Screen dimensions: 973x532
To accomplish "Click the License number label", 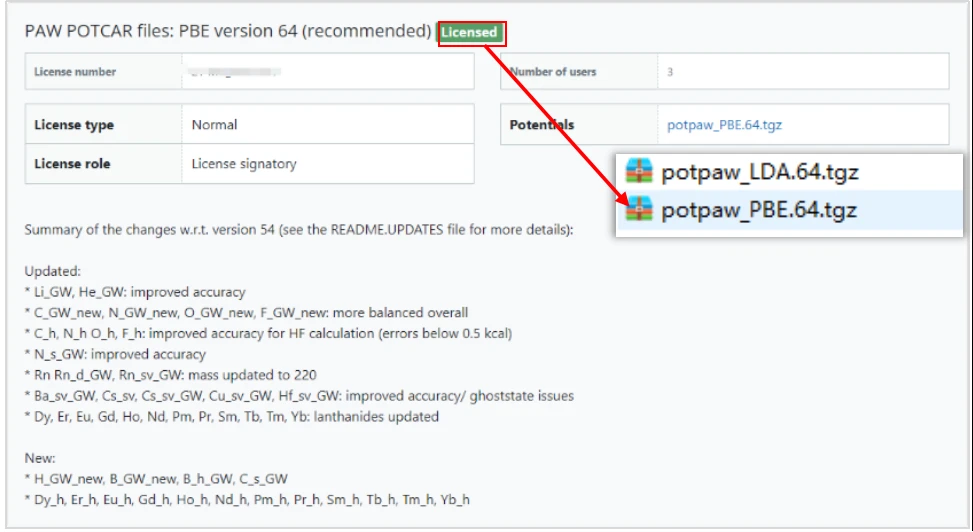I will (x=75, y=72).
